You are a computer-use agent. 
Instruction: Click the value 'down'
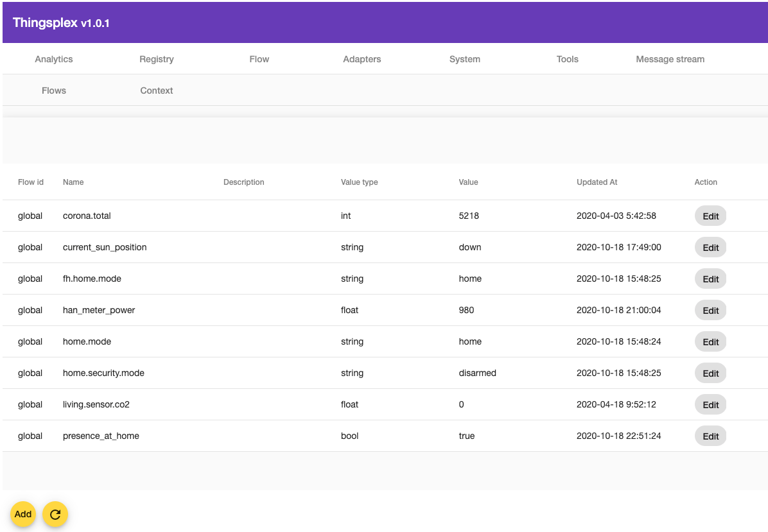470,247
